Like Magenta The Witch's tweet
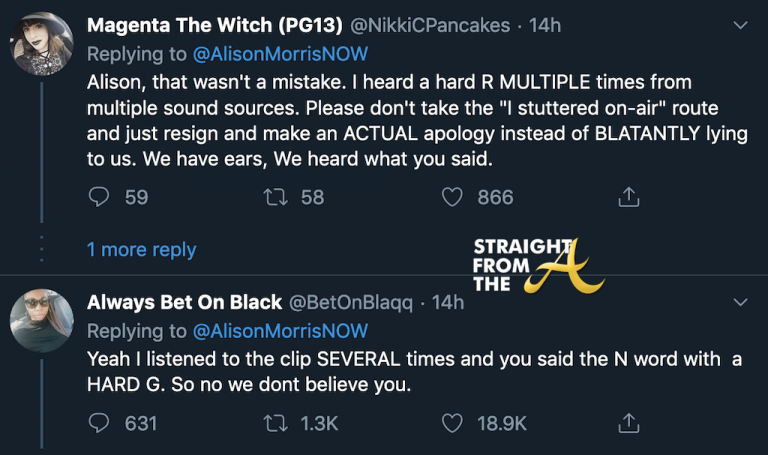 click(453, 197)
